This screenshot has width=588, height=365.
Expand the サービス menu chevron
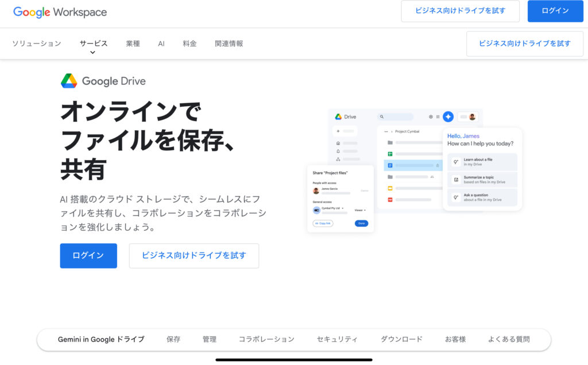93,52
